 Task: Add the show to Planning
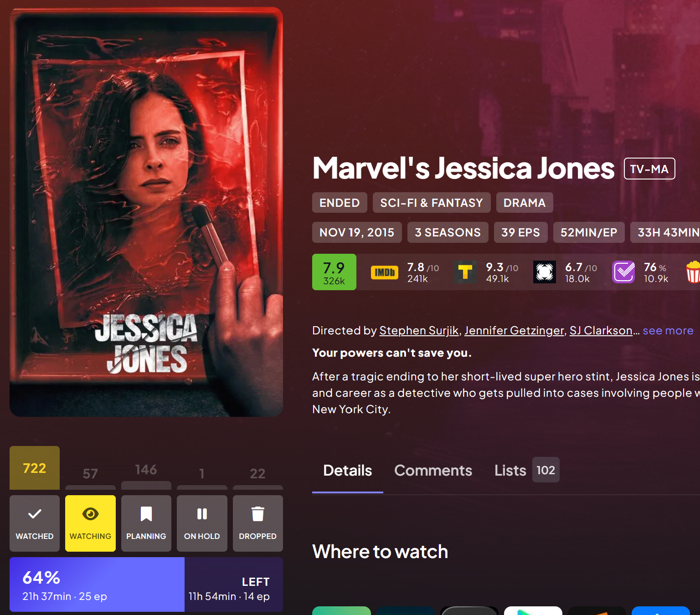coord(146,523)
